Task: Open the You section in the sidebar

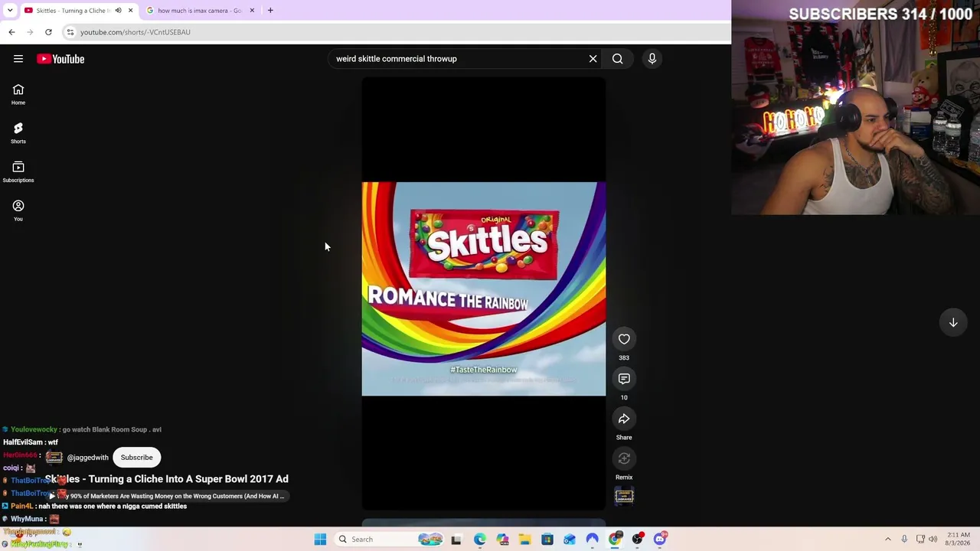Action: click(x=18, y=210)
